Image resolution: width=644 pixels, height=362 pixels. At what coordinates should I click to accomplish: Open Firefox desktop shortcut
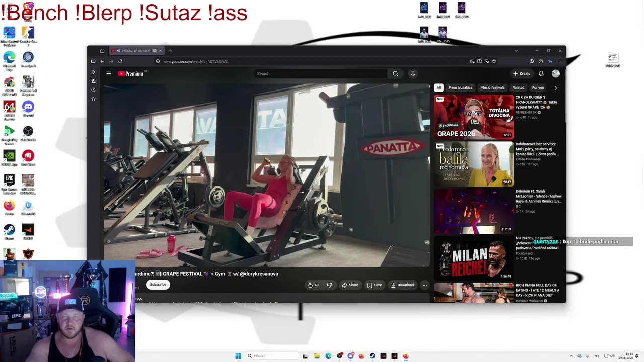(x=9, y=207)
